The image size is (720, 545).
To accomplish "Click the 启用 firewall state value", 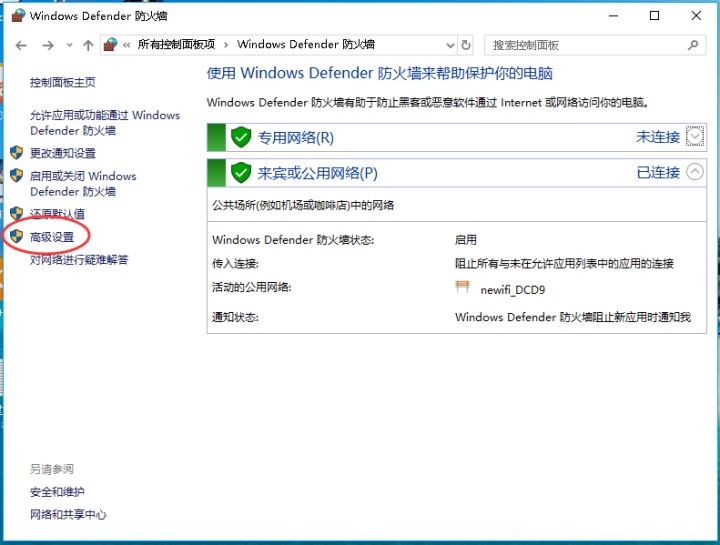I will [466, 240].
